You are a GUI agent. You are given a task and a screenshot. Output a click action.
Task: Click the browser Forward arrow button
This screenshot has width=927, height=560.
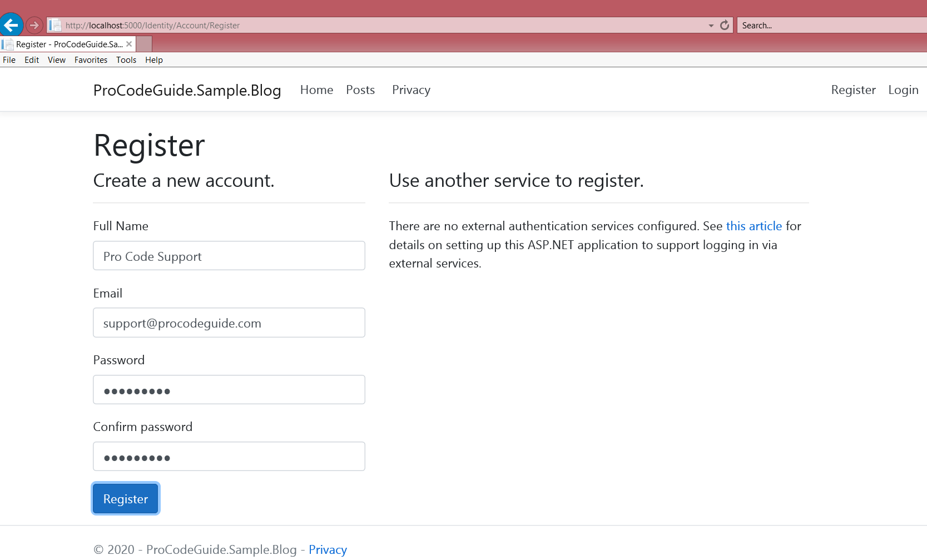[34, 25]
